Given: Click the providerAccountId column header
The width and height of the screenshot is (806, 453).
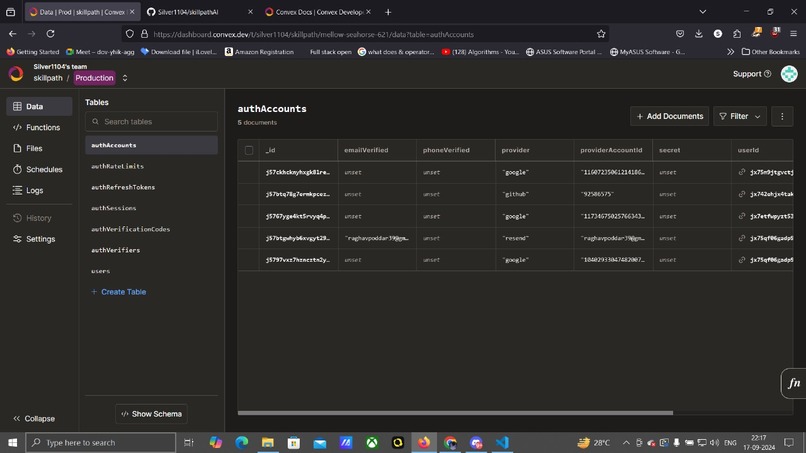Looking at the screenshot, I should click(x=613, y=150).
